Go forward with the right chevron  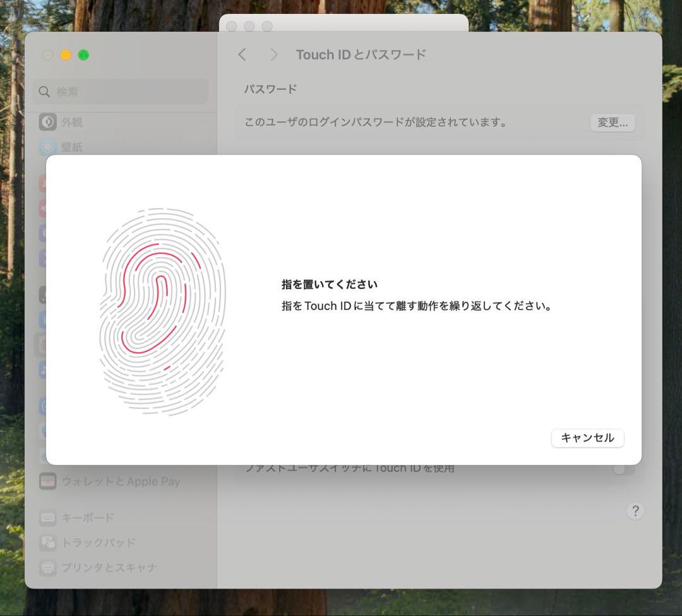point(273,55)
